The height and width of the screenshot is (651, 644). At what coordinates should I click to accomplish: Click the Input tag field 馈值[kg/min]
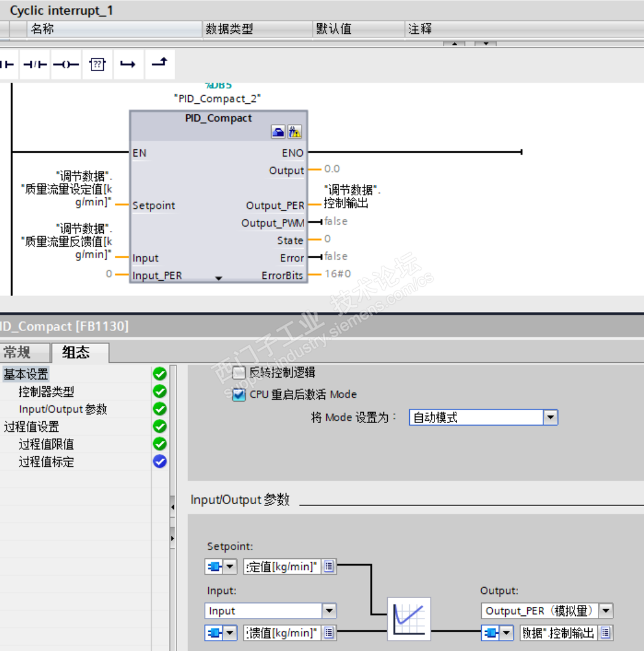point(281,633)
